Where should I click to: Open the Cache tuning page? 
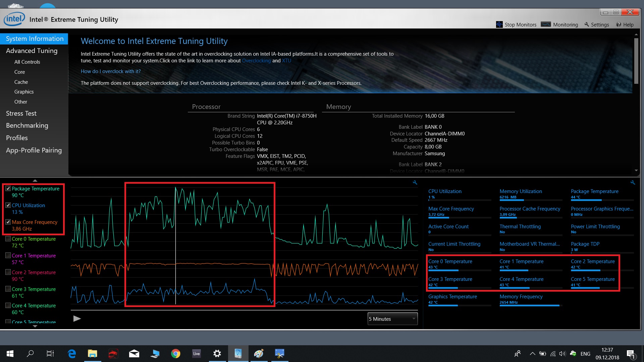(x=21, y=82)
